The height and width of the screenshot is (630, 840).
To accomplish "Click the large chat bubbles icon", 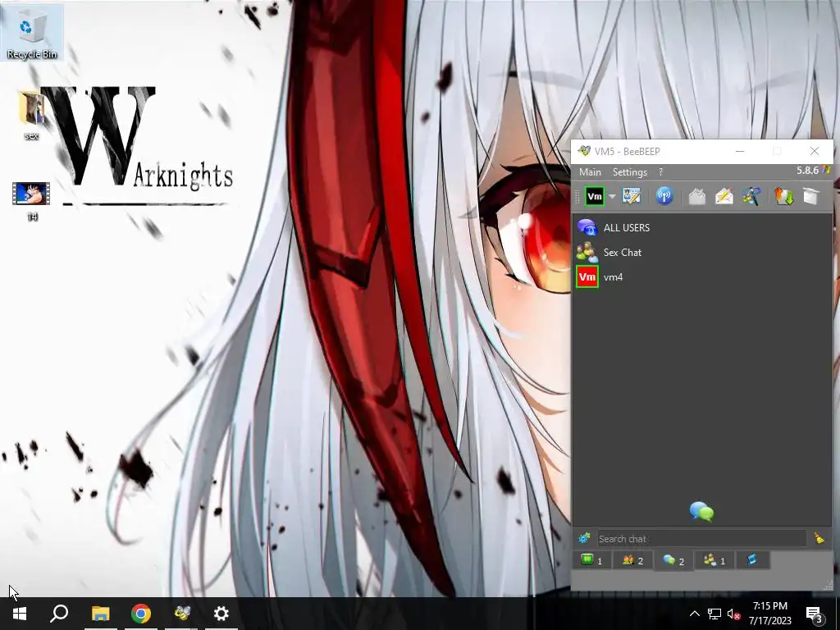I will 702,512.
